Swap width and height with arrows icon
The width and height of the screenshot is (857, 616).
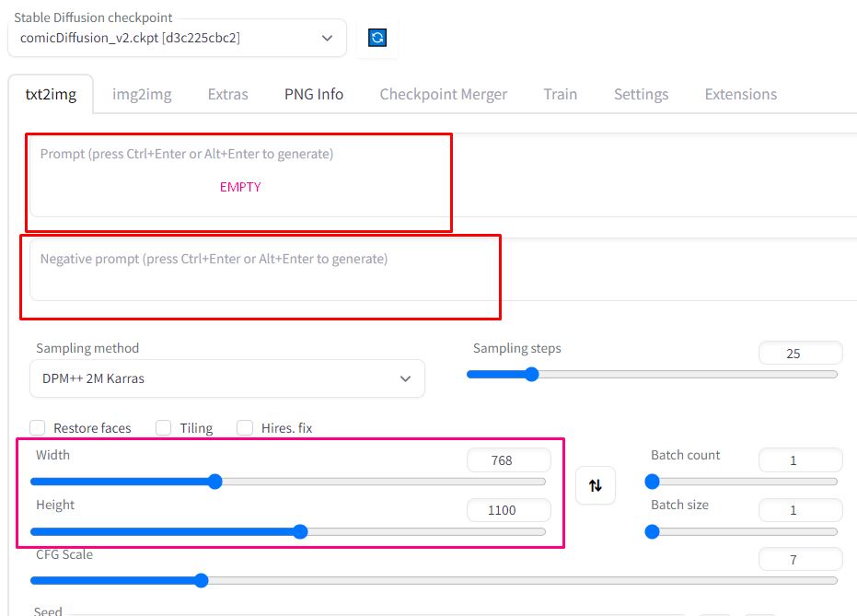pos(596,485)
